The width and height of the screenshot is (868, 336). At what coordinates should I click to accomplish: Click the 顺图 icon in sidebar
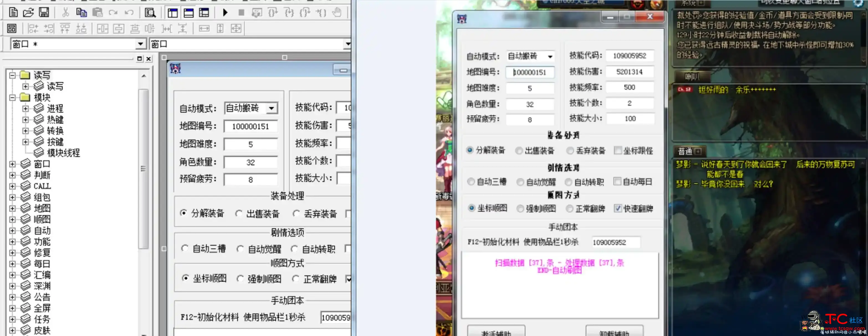tap(25, 219)
